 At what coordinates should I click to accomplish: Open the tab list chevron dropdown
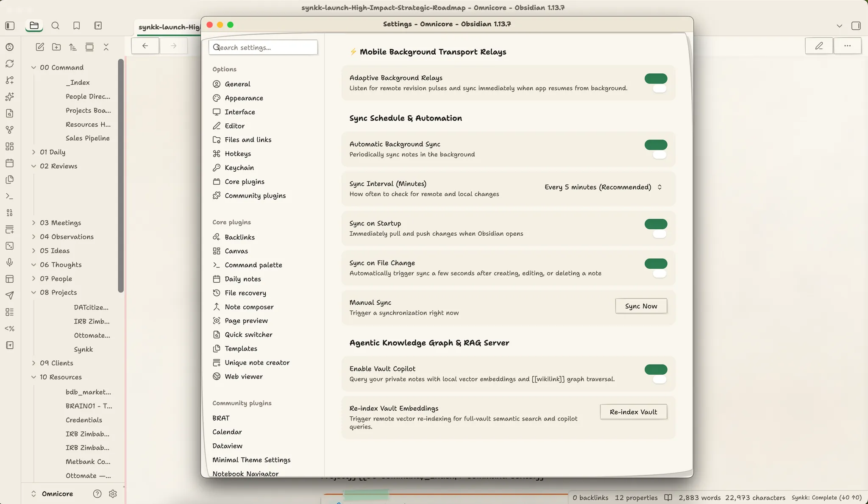(x=839, y=26)
